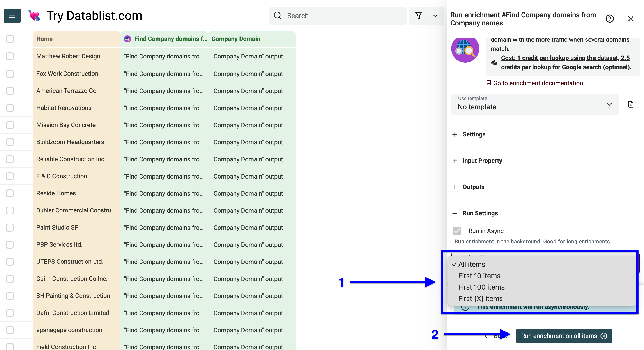Image resolution: width=644 pixels, height=350 pixels.
Task: Select the Buhler Commercial Constru... cell
Action: click(76, 210)
